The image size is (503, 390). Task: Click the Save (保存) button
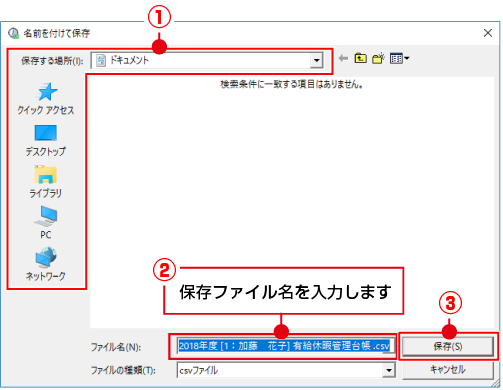point(448,346)
